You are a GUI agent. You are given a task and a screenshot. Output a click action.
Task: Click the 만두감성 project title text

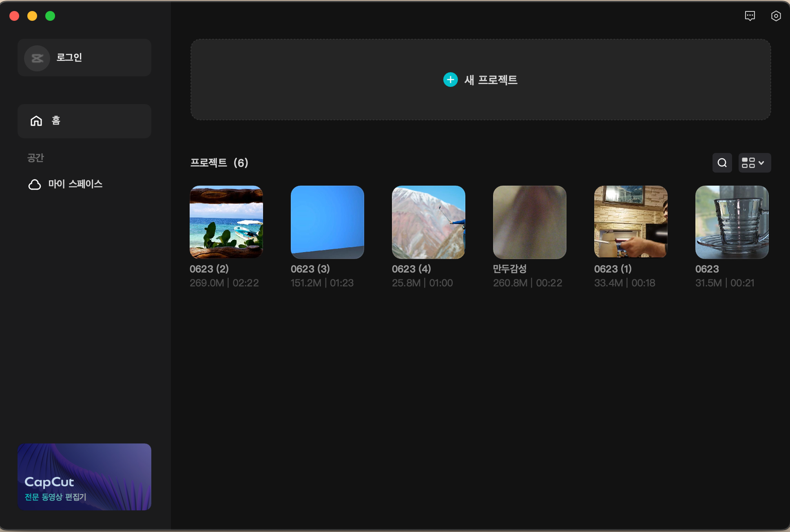coord(509,269)
